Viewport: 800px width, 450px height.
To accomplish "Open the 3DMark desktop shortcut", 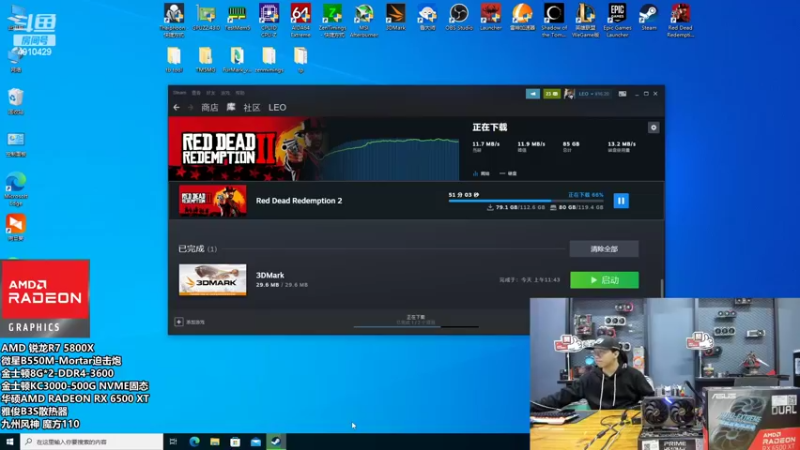I will (395, 18).
